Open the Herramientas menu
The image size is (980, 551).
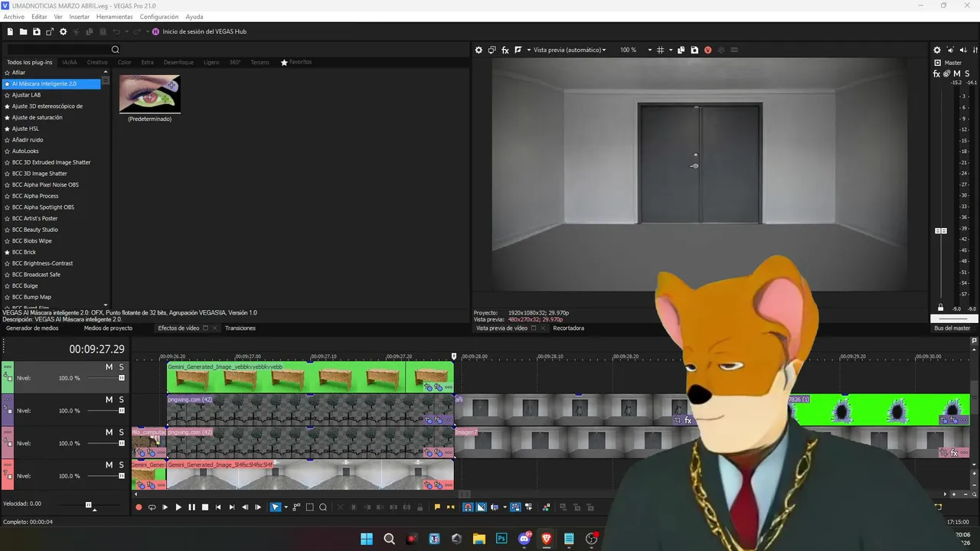click(114, 17)
